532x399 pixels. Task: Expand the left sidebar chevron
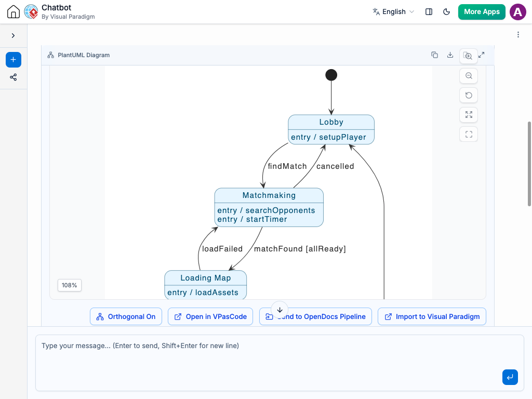click(x=13, y=36)
